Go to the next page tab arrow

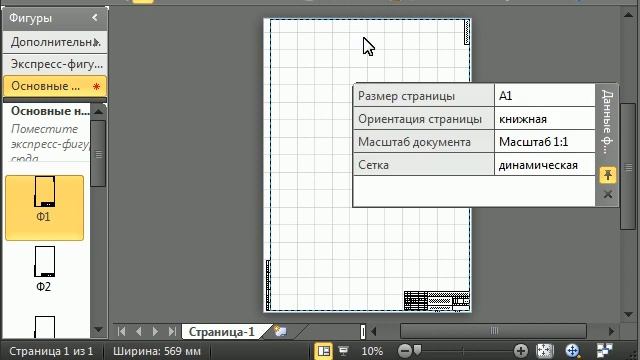[155, 331]
